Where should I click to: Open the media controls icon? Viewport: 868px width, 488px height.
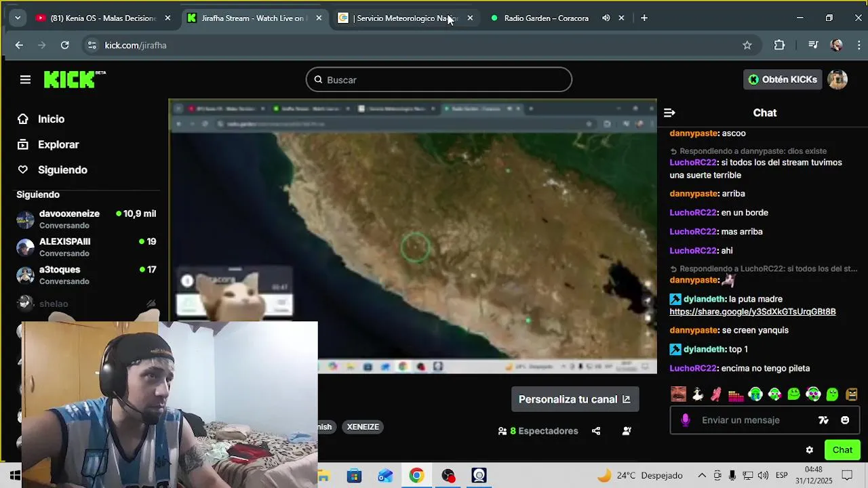(813, 45)
